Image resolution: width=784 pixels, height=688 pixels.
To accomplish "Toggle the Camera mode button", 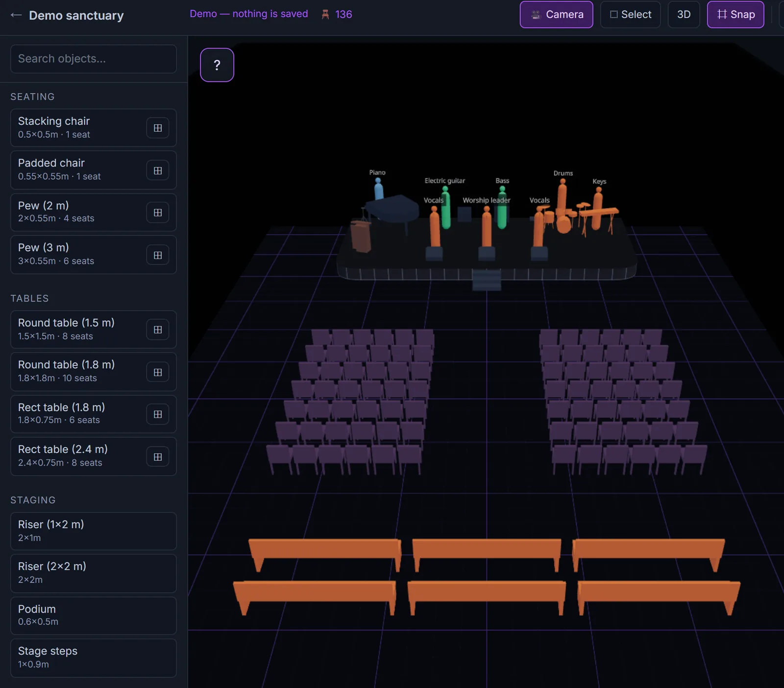I will click(x=556, y=14).
